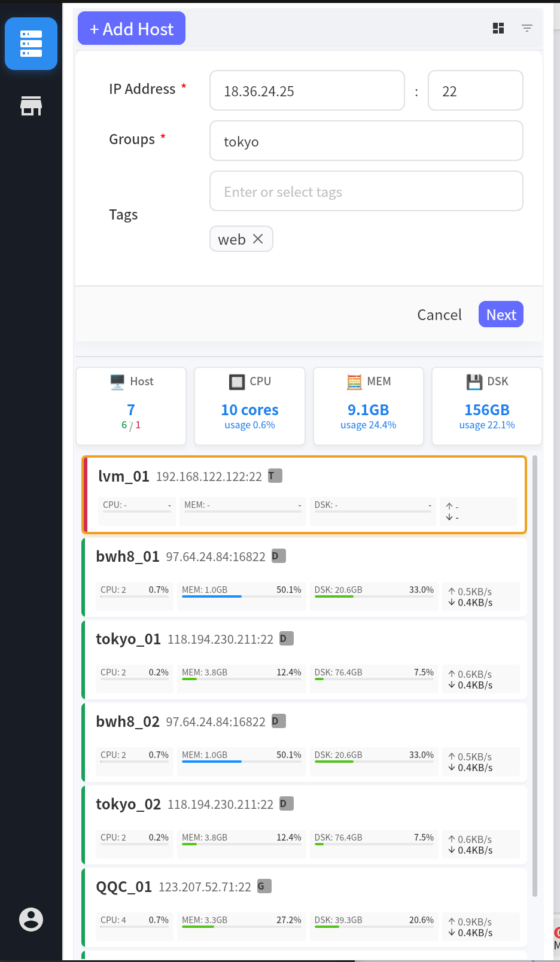Open the Groups selection field
Screen dimensions: 560x962
[366, 141]
